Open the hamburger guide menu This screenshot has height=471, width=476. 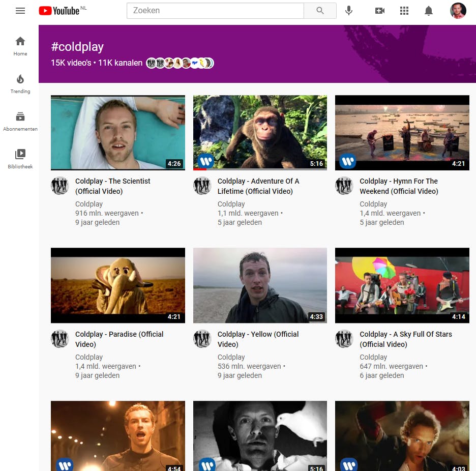pos(20,11)
